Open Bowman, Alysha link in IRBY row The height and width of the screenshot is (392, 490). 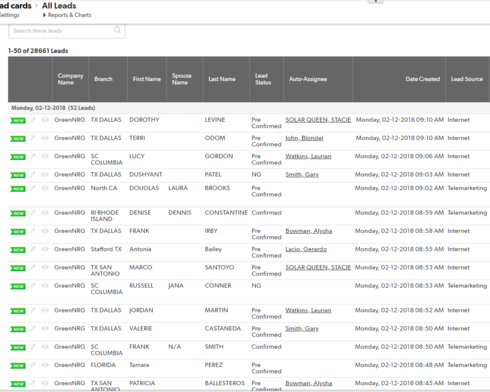click(x=309, y=231)
